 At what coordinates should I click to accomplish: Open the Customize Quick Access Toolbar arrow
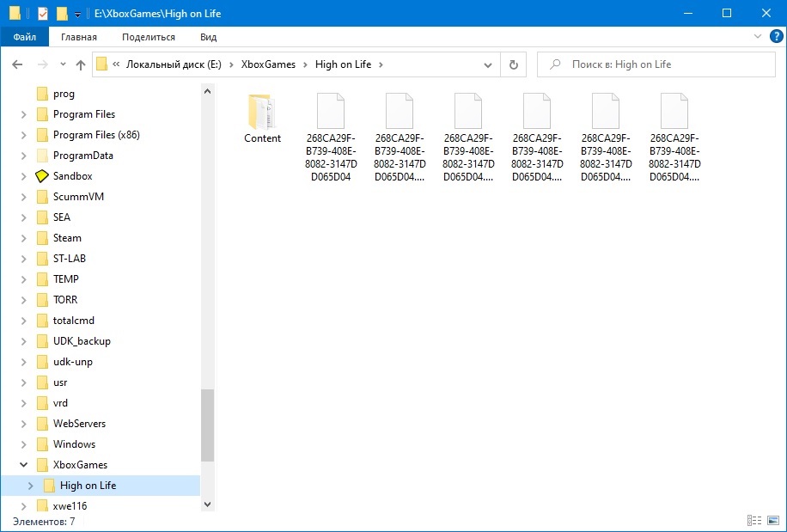(x=78, y=15)
